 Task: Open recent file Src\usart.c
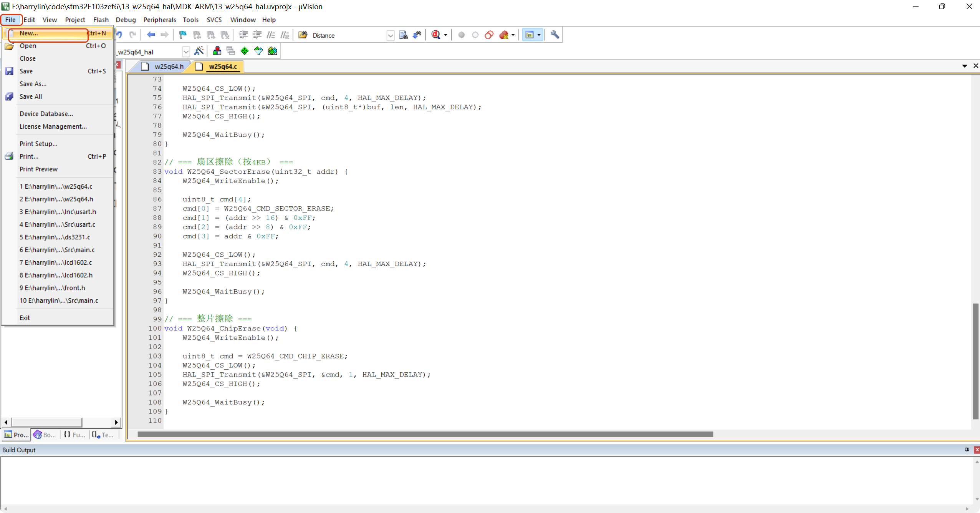click(x=58, y=224)
